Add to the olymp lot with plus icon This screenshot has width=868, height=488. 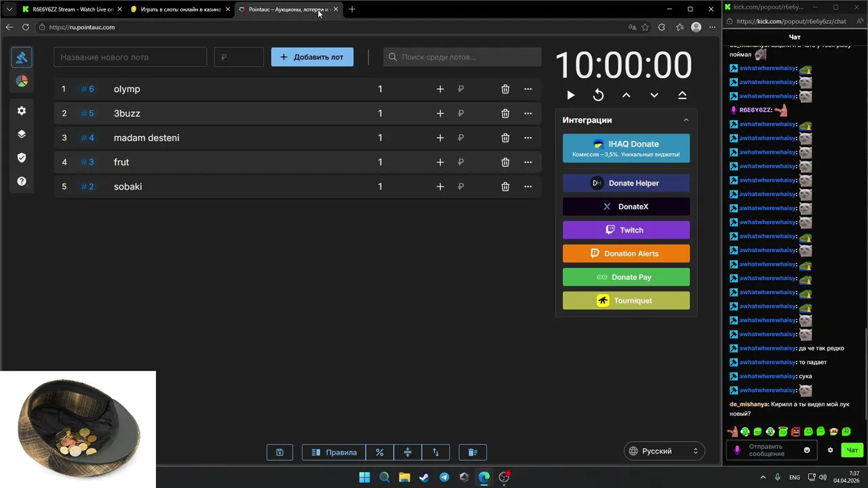(440, 89)
